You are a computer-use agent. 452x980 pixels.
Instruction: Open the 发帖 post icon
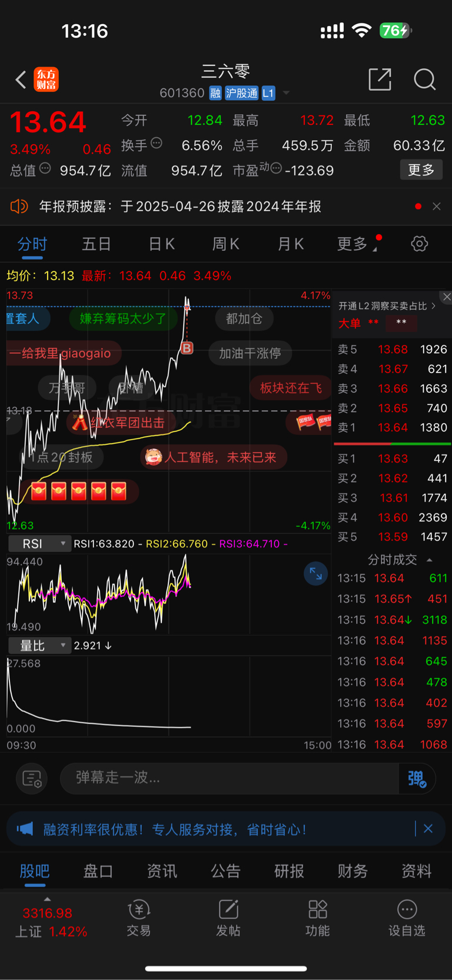(228, 918)
